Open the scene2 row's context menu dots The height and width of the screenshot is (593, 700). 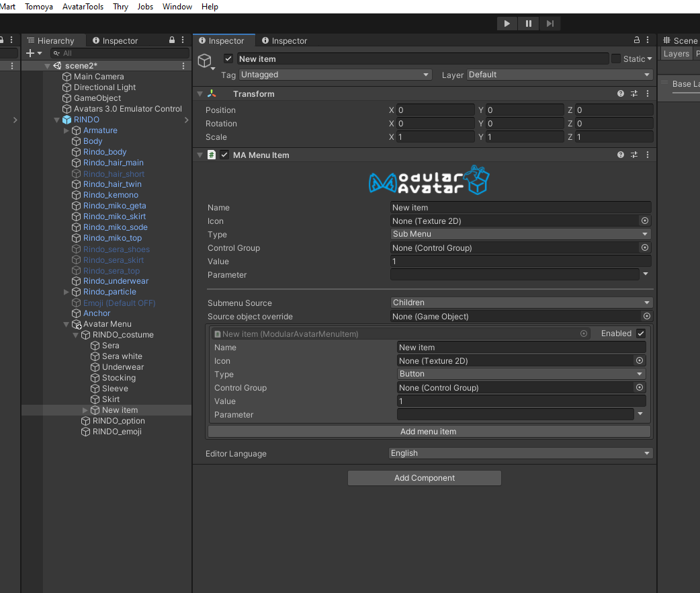(x=183, y=66)
